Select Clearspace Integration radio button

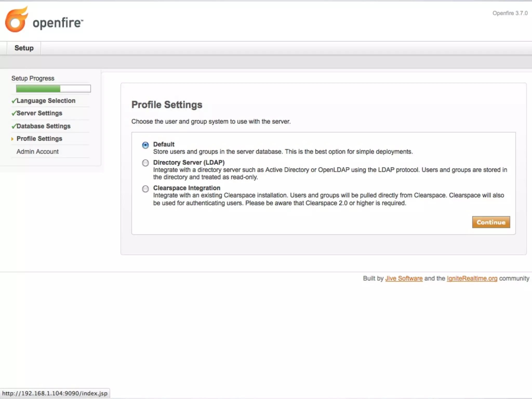pos(145,189)
